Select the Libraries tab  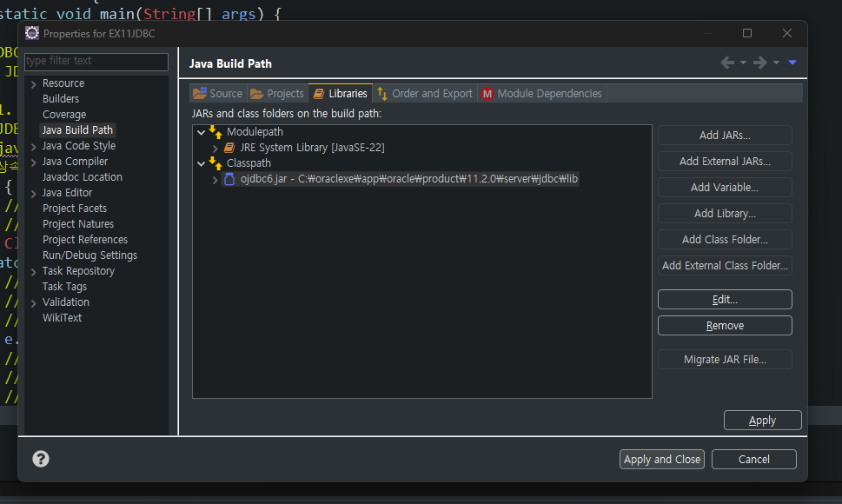(341, 93)
